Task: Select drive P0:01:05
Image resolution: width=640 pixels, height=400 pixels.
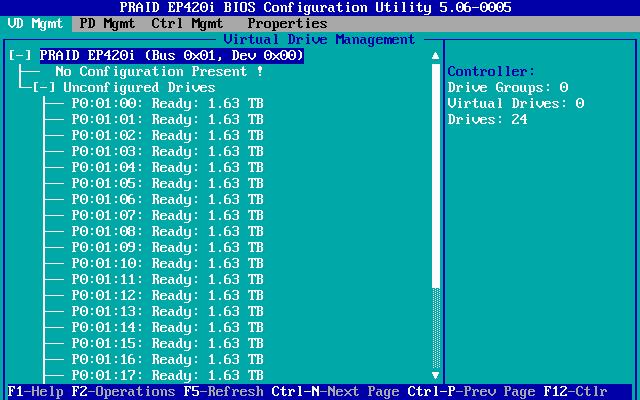Action: 167,183
